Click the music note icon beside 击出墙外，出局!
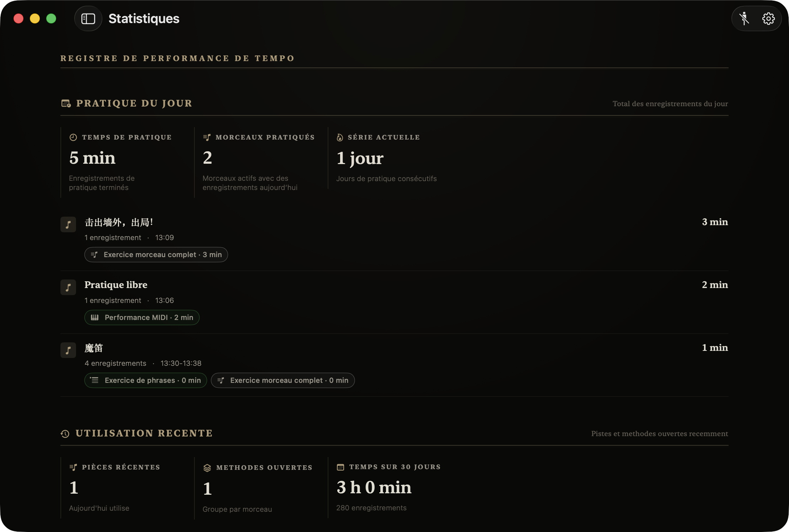 (68, 224)
